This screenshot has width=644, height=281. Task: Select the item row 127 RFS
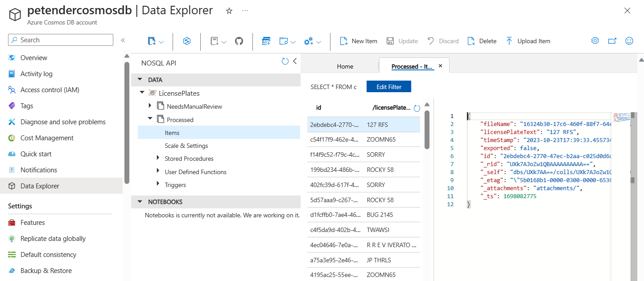[x=363, y=125]
